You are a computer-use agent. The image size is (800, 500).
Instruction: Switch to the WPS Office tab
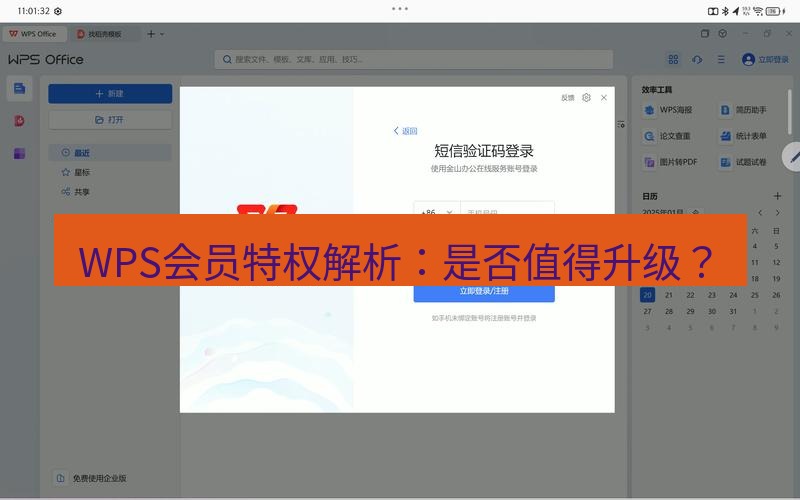coord(34,34)
